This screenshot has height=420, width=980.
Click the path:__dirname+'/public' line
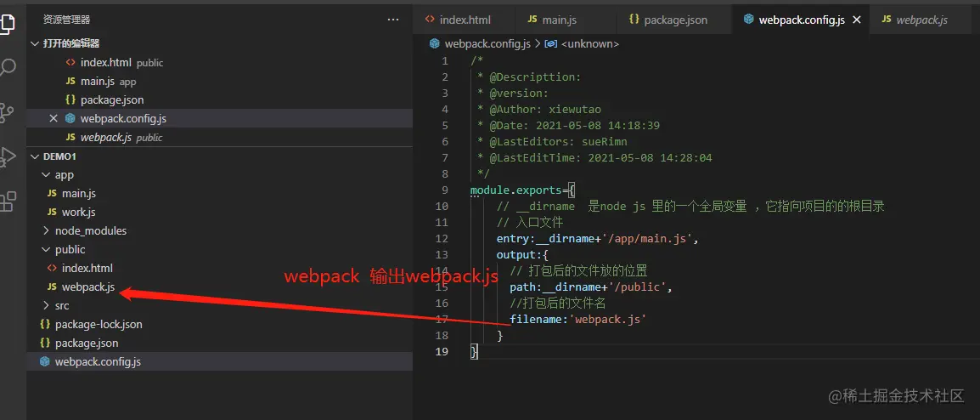(x=590, y=288)
